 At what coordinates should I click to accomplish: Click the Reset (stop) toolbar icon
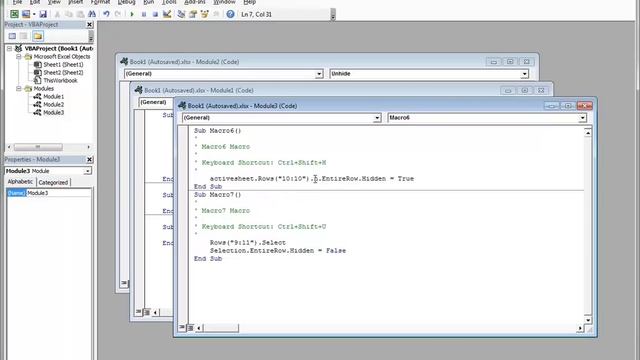(155, 14)
